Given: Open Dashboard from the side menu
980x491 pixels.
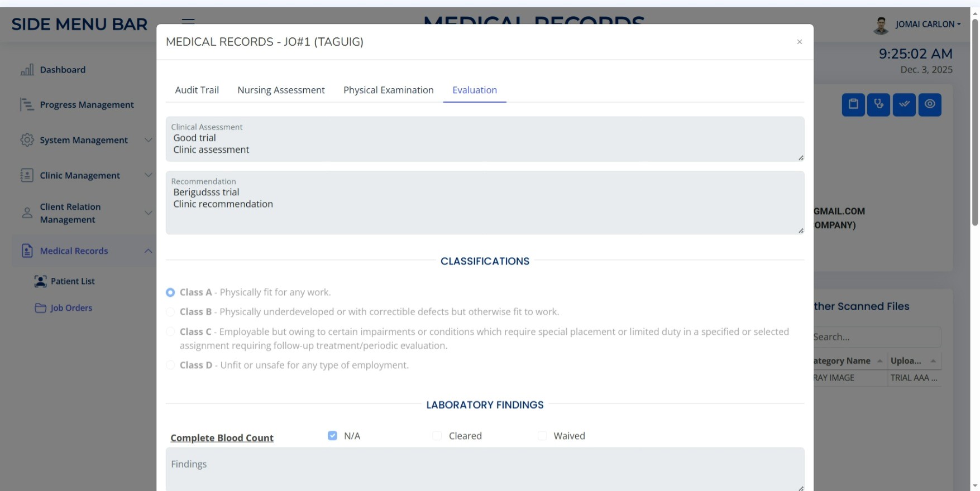Looking at the screenshot, I should coord(63,70).
